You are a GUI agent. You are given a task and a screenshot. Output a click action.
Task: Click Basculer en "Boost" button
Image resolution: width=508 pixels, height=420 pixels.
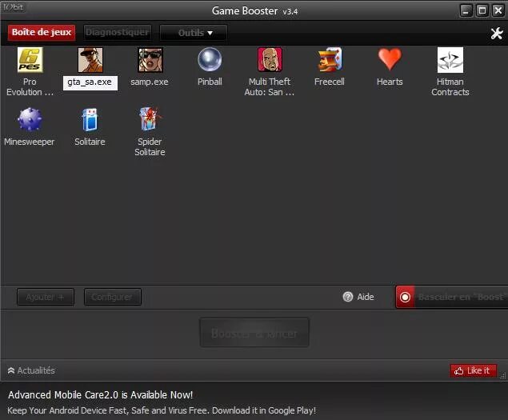click(x=452, y=297)
